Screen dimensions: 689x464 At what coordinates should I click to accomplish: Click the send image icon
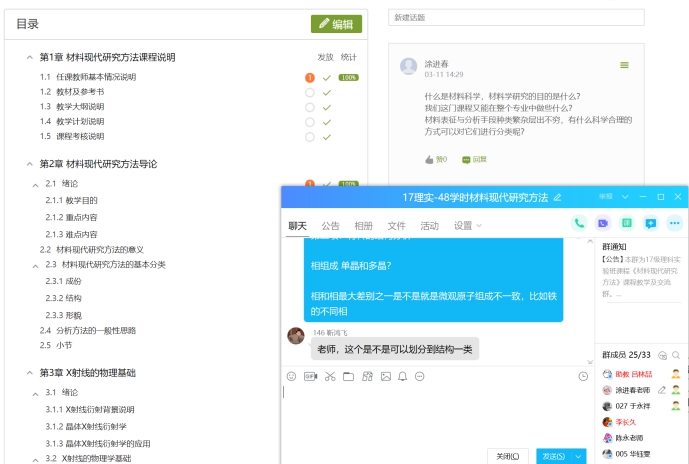pos(385,376)
